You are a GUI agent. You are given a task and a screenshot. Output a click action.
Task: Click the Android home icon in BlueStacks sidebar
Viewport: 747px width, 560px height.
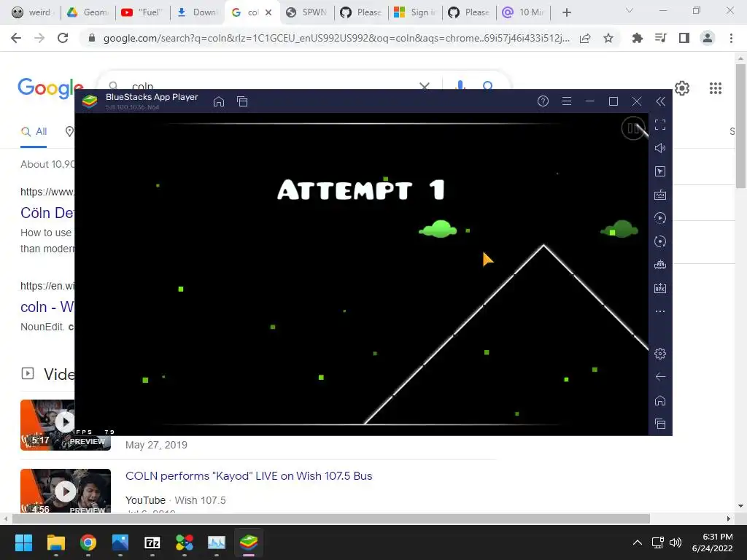click(x=659, y=400)
